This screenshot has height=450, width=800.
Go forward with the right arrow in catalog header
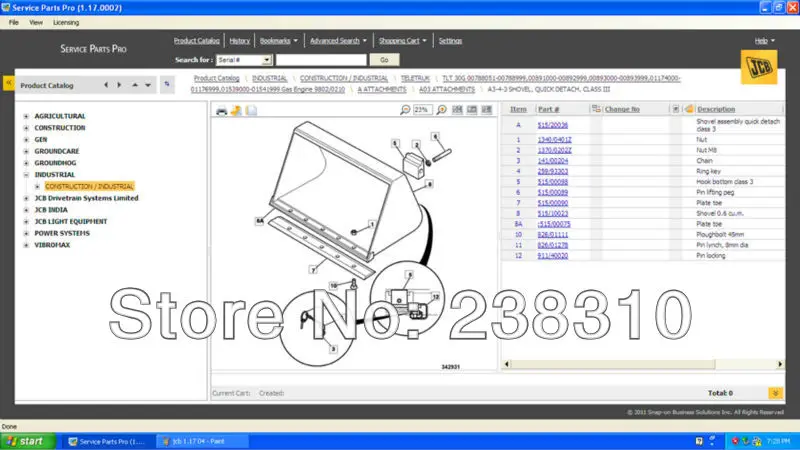pyautogui.click(x=119, y=85)
